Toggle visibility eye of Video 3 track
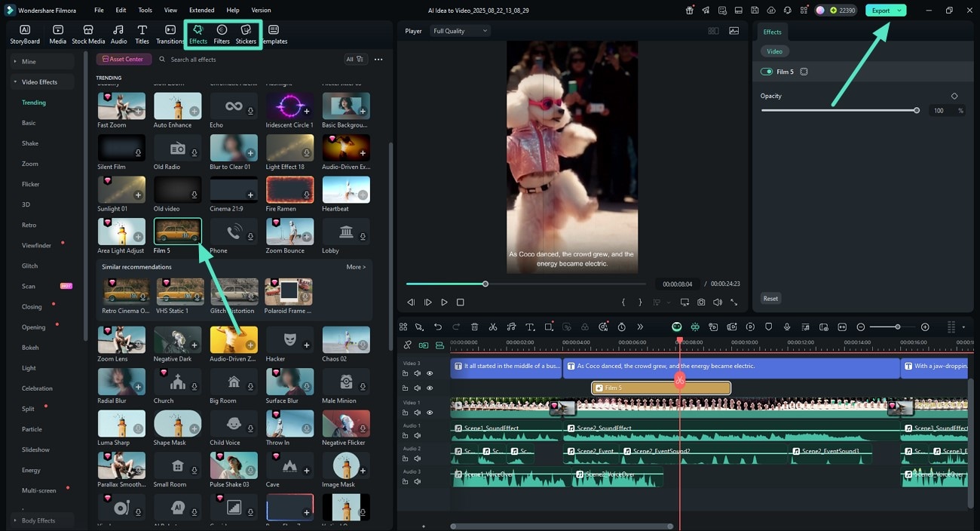The height and width of the screenshot is (531, 980). 430,373
